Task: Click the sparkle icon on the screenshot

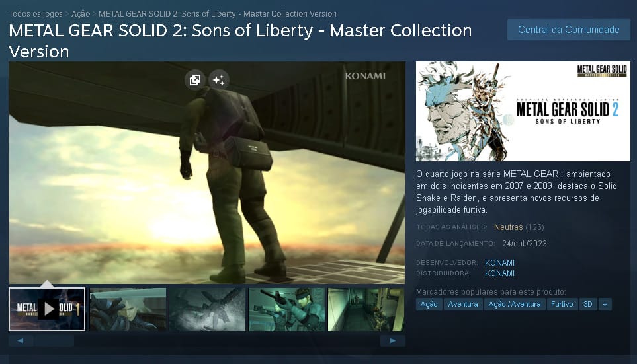Action: pos(218,80)
